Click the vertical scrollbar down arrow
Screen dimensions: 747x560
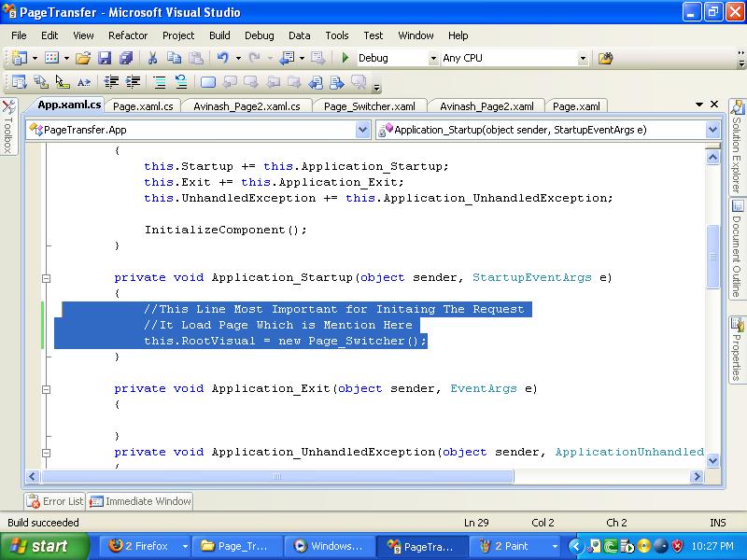(712, 460)
